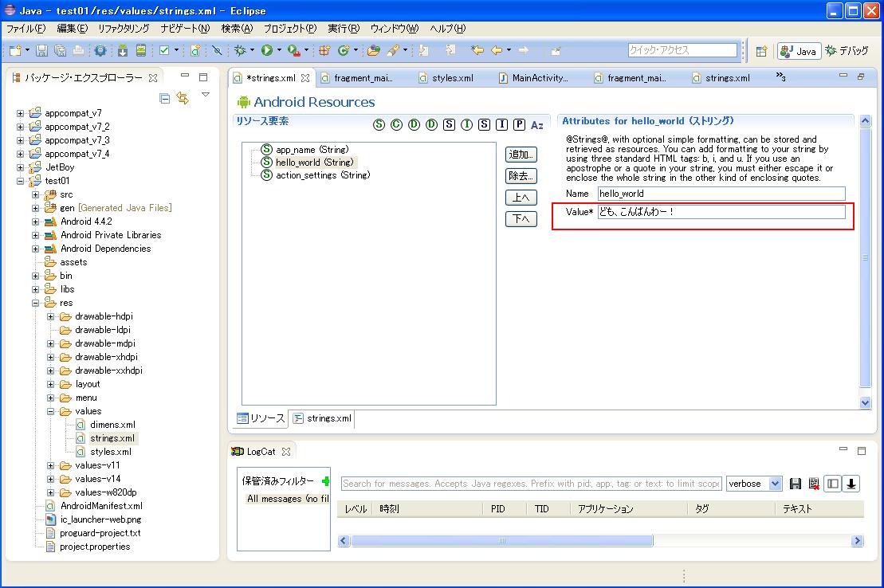
Task: Open the Edit menu (編集)
Action: 73,28
